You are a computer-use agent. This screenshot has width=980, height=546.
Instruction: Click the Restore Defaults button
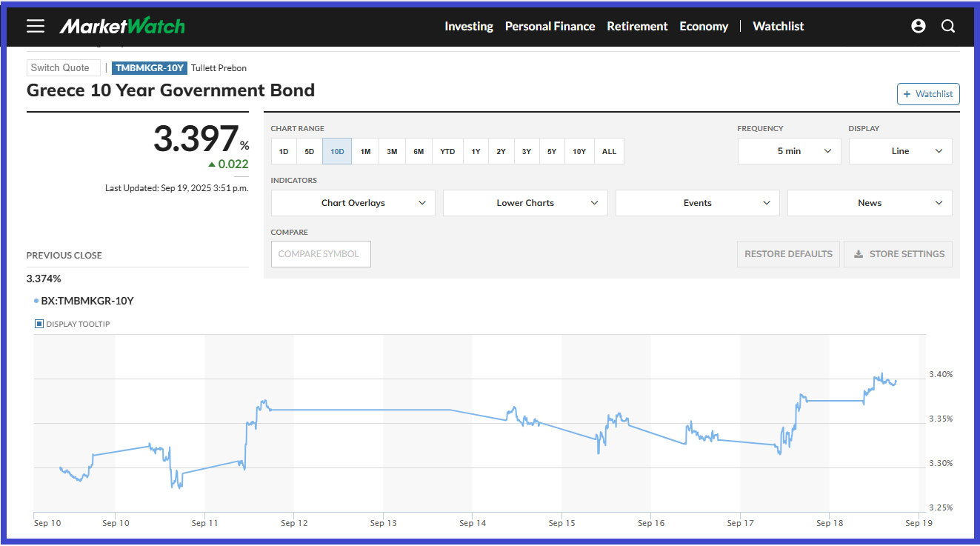coord(788,254)
